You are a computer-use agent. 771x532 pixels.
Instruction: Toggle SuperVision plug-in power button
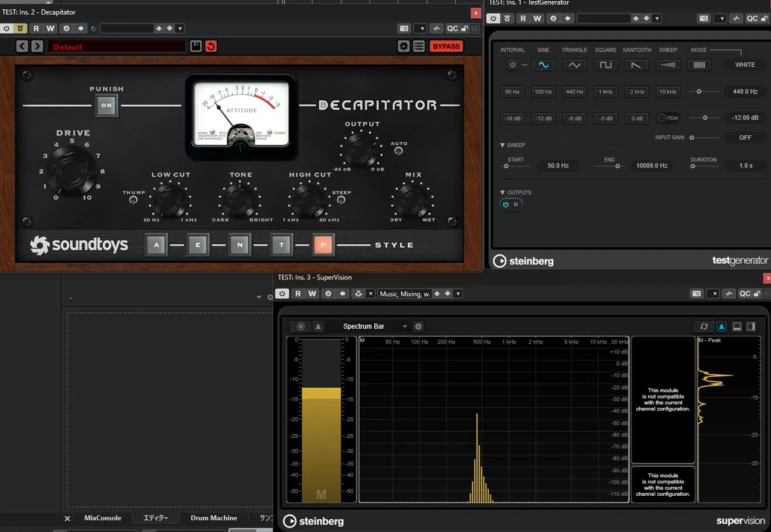[284, 294]
